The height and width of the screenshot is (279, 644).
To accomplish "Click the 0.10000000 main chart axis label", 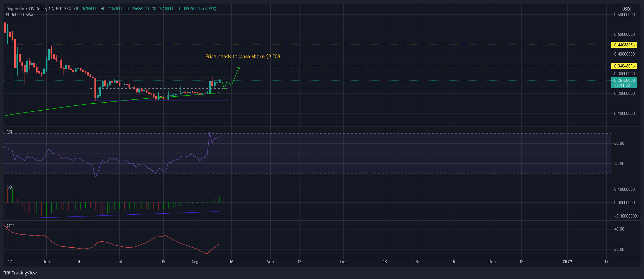I will tap(624, 113).
